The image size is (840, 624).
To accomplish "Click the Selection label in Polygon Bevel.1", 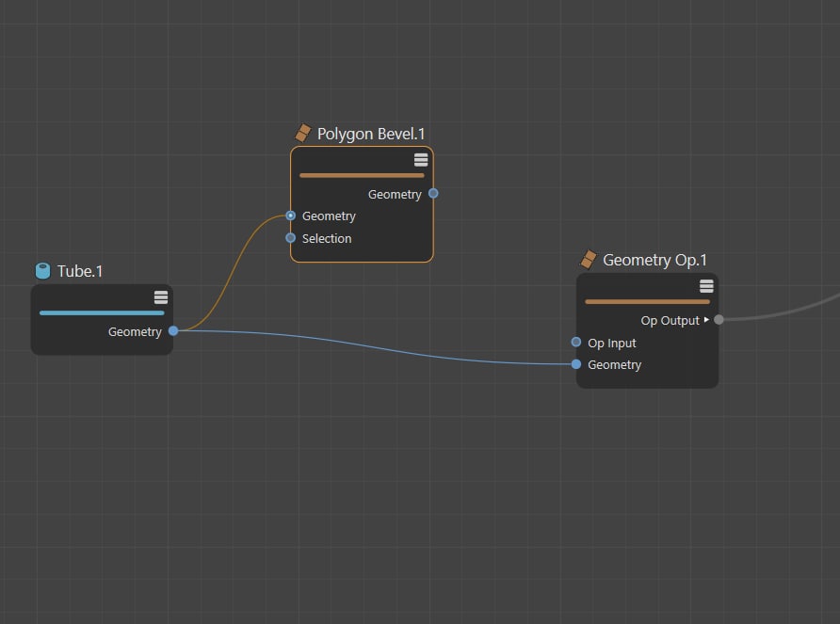I will (x=327, y=238).
